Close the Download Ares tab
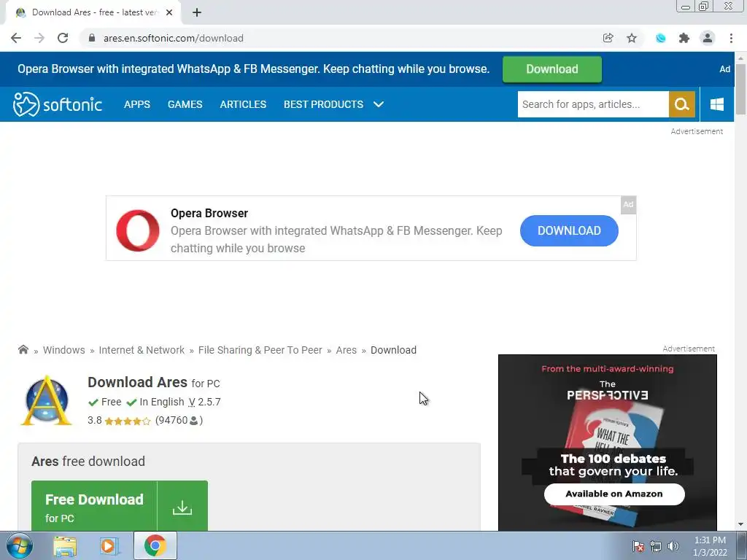The image size is (747, 560). coord(169,12)
